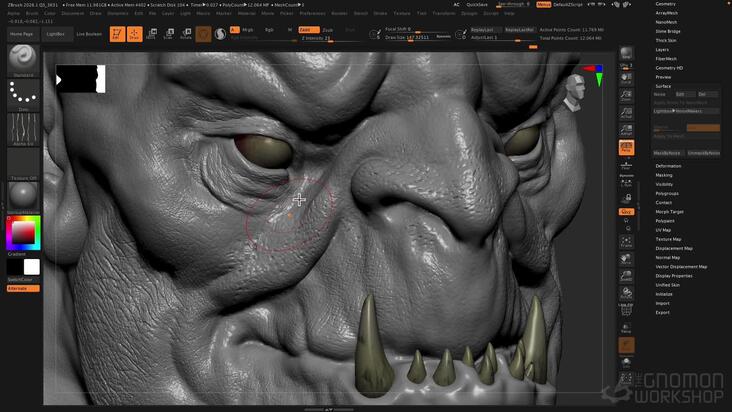Viewport: 732px width, 412px height.
Task: Click the AAHalf icon
Action: pos(626,130)
